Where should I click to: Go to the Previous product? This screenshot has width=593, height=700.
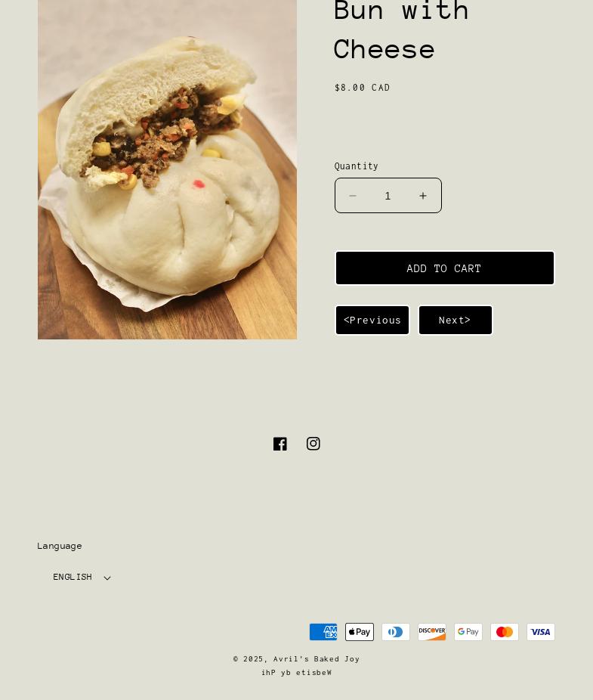372,320
